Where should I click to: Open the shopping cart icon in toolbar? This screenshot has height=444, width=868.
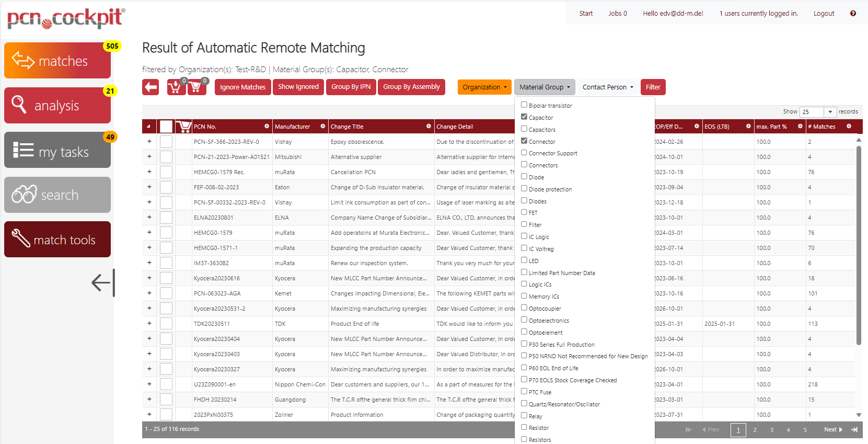click(x=197, y=87)
